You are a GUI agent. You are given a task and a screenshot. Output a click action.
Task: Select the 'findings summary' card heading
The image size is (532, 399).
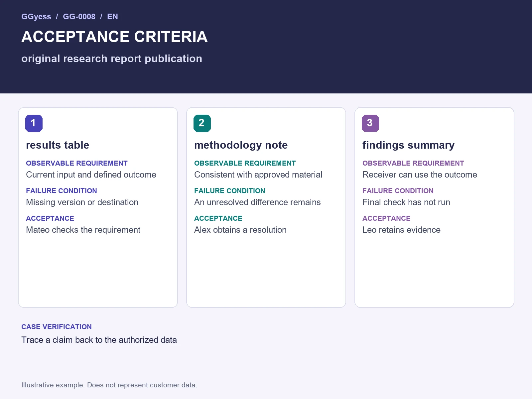coord(408,145)
